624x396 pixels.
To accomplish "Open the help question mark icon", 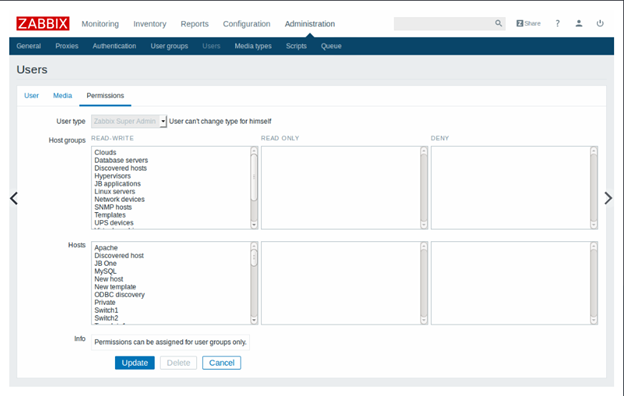I will (558, 23).
